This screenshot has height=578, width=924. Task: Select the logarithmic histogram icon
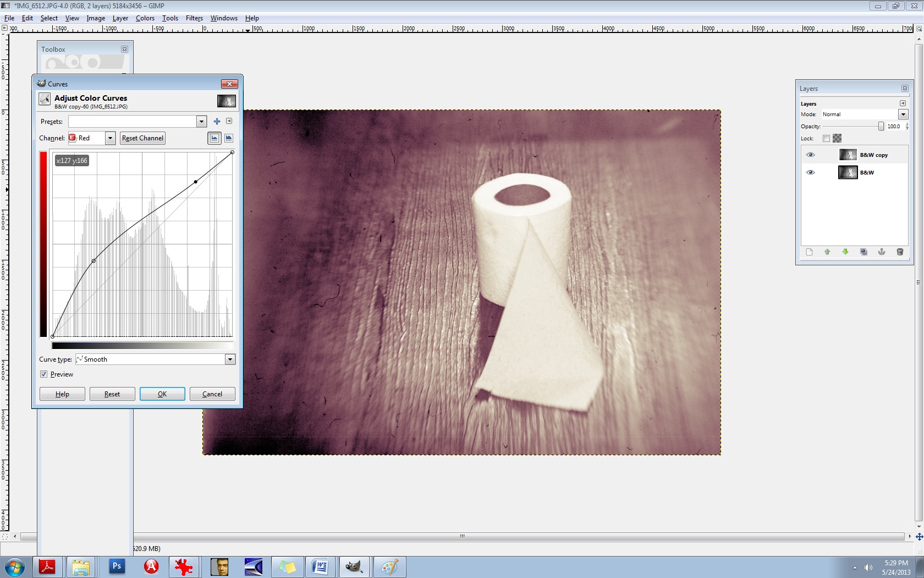tap(229, 138)
